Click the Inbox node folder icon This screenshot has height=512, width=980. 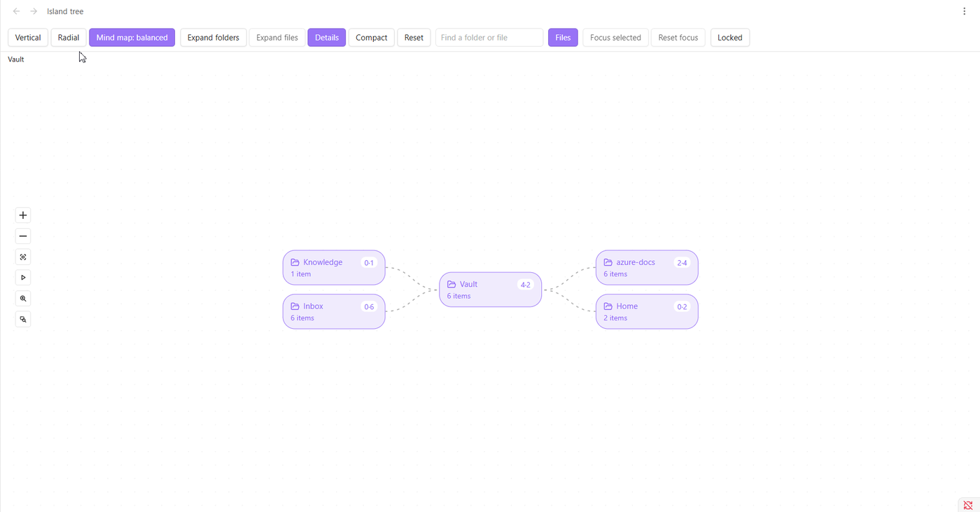point(295,306)
